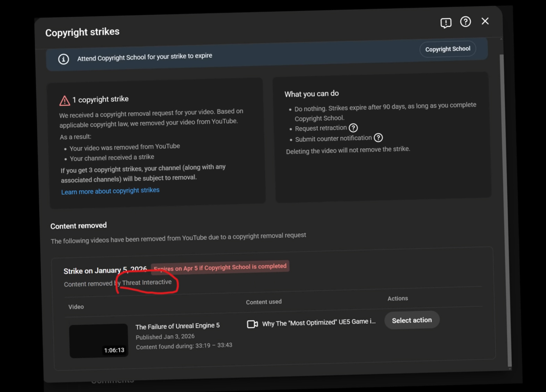The height and width of the screenshot is (392, 546).
Task: Click the info icon in Copyright School banner
Action: pyautogui.click(x=64, y=59)
